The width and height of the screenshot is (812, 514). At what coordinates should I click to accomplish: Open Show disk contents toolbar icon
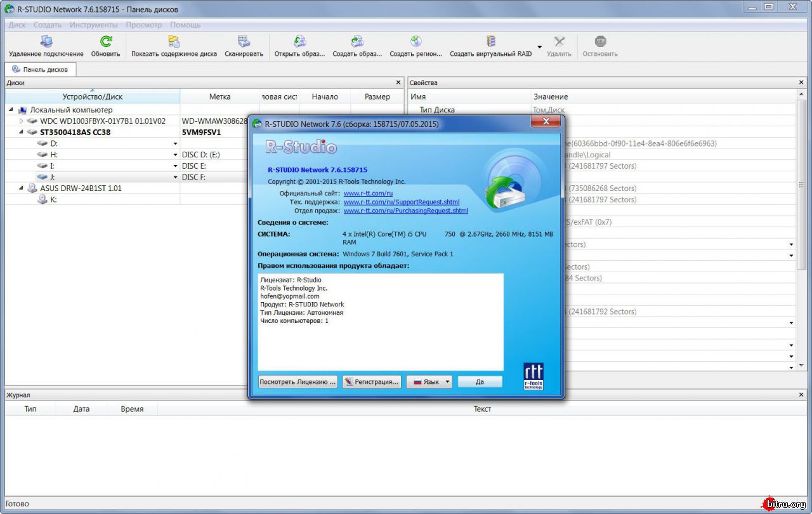click(x=174, y=41)
